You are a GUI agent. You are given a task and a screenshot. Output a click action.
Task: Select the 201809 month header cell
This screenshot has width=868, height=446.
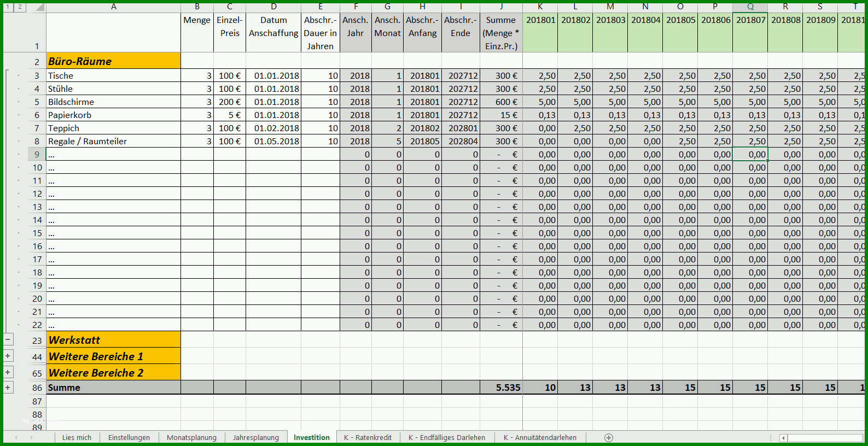click(820, 32)
